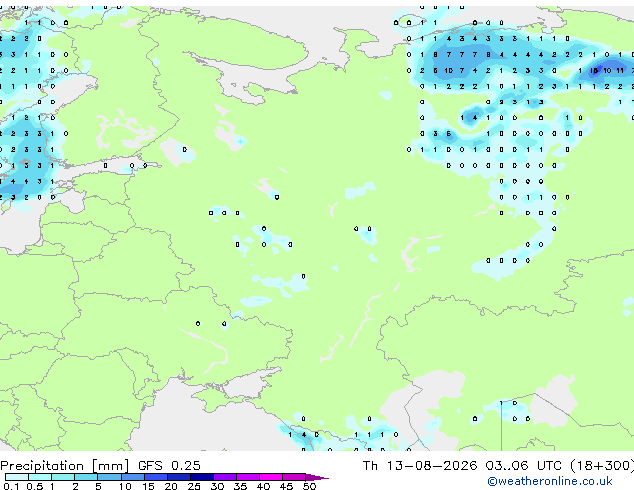Select the 5–10 mm legend color swatch
Viewport: 634px width, 490px height.
pyautogui.click(x=109, y=477)
